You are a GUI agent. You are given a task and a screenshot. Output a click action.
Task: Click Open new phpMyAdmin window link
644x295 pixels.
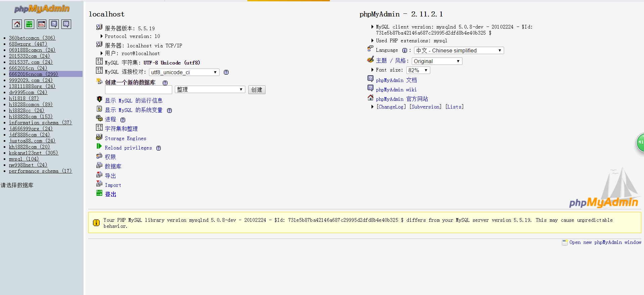coord(605,242)
